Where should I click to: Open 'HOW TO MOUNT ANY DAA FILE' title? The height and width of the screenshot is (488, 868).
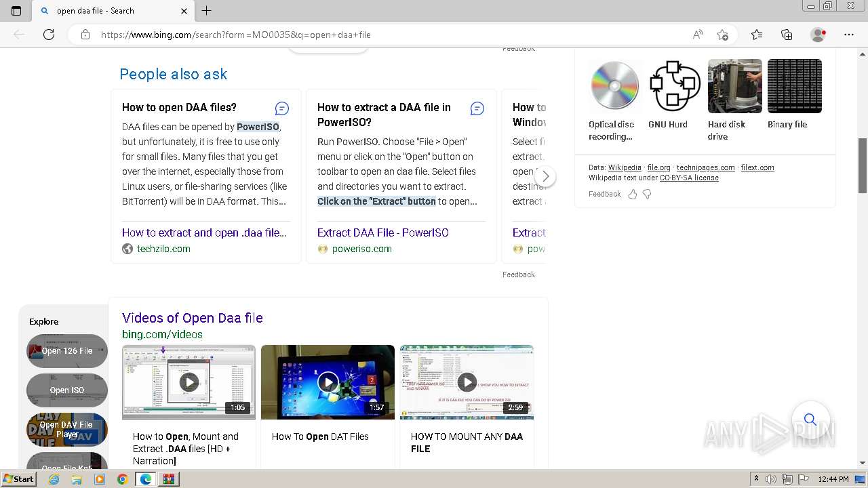(467, 443)
